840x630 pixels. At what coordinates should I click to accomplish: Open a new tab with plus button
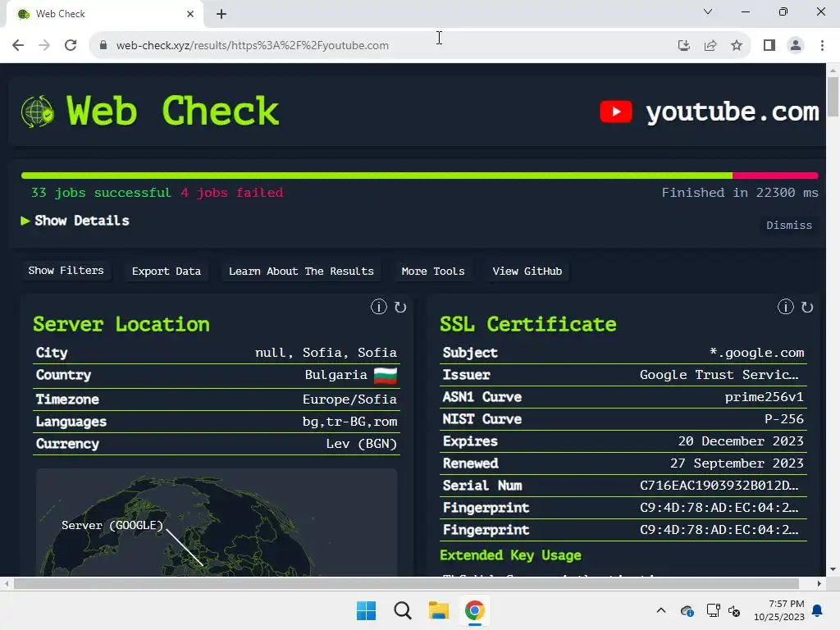click(x=221, y=14)
